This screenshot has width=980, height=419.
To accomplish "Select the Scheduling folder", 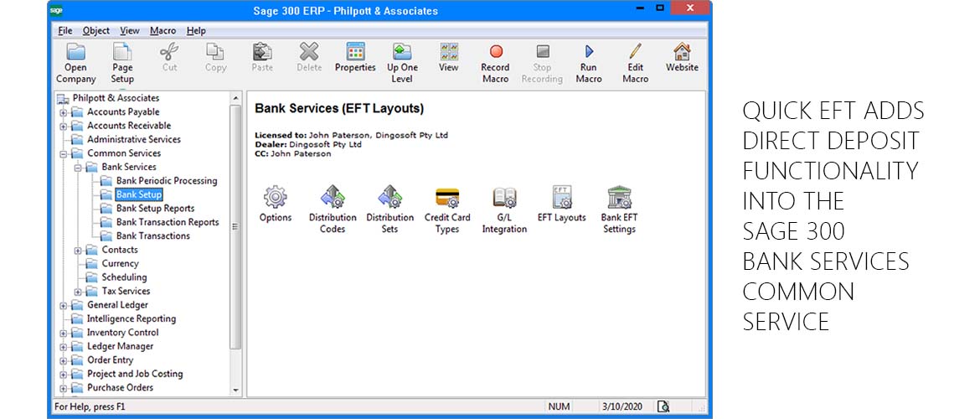I will point(124,277).
